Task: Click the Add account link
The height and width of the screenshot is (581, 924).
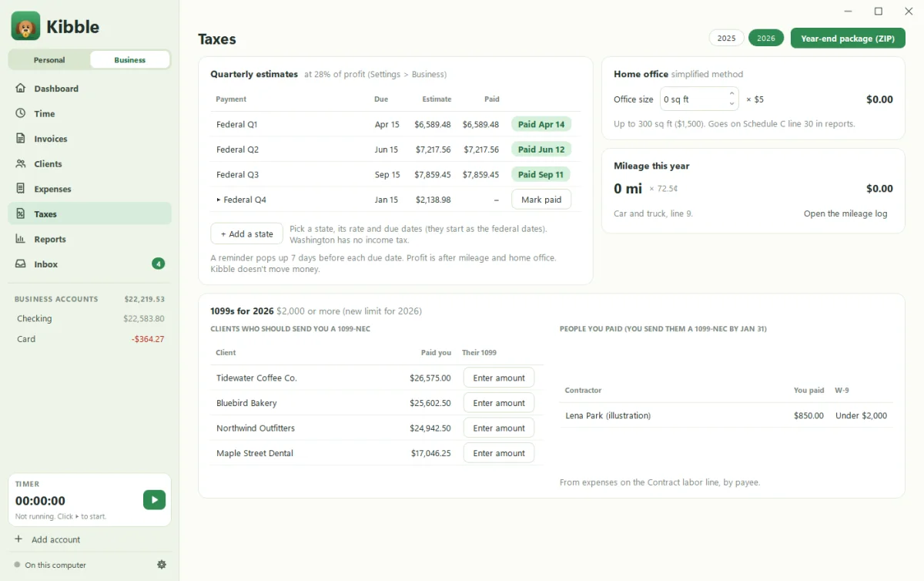Action: tap(55, 539)
